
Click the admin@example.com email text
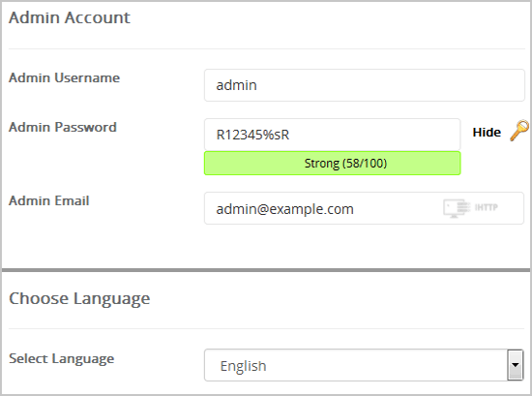click(285, 209)
